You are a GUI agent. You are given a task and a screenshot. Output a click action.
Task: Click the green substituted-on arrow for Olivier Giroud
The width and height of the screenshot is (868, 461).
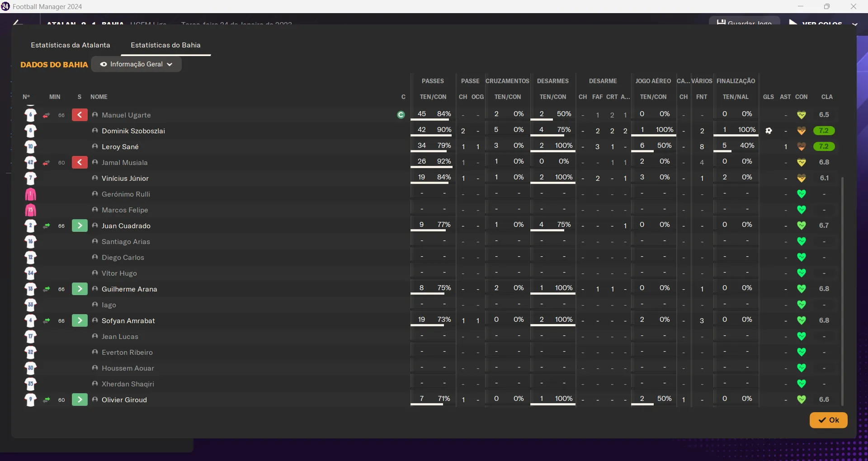coord(80,400)
